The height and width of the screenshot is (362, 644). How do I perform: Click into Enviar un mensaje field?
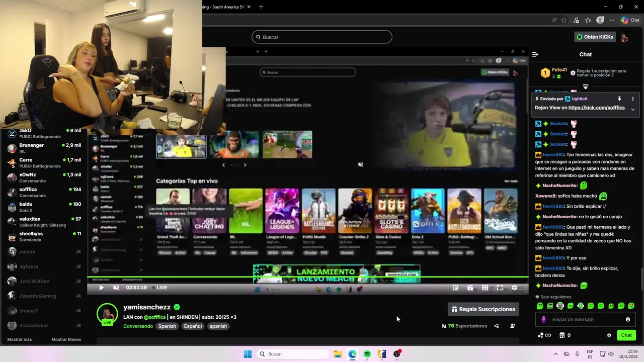pos(586,319)
